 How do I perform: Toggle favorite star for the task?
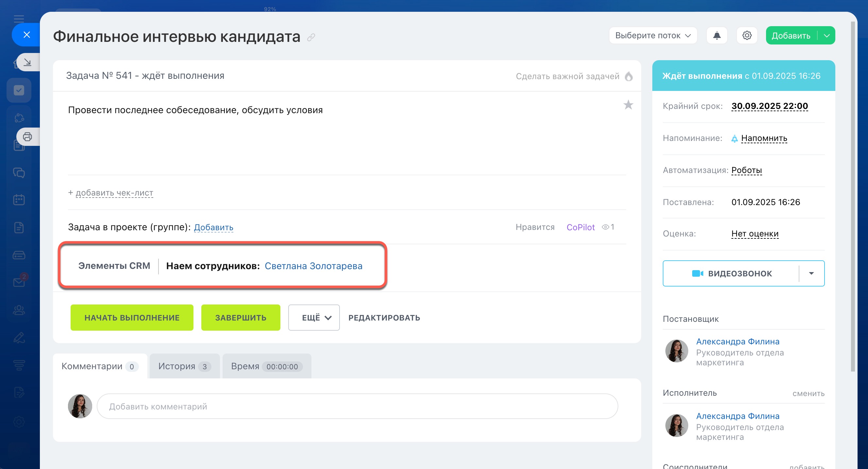click(628, 105)
